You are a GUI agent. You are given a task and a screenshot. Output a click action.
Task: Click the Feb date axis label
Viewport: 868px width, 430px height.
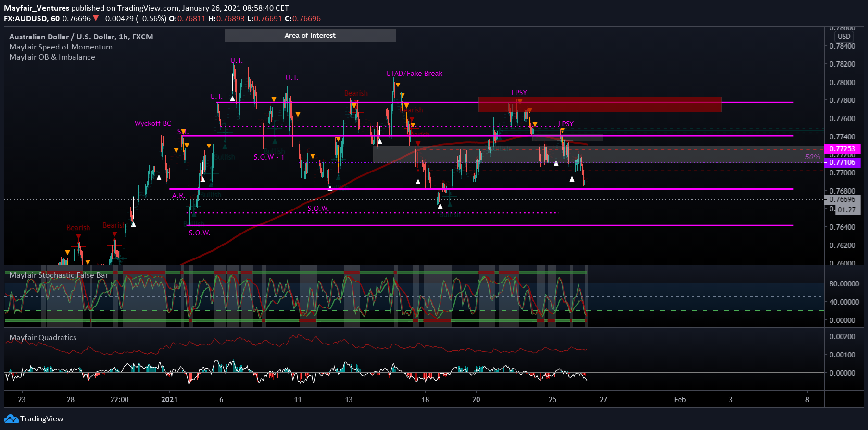[679, 400]
